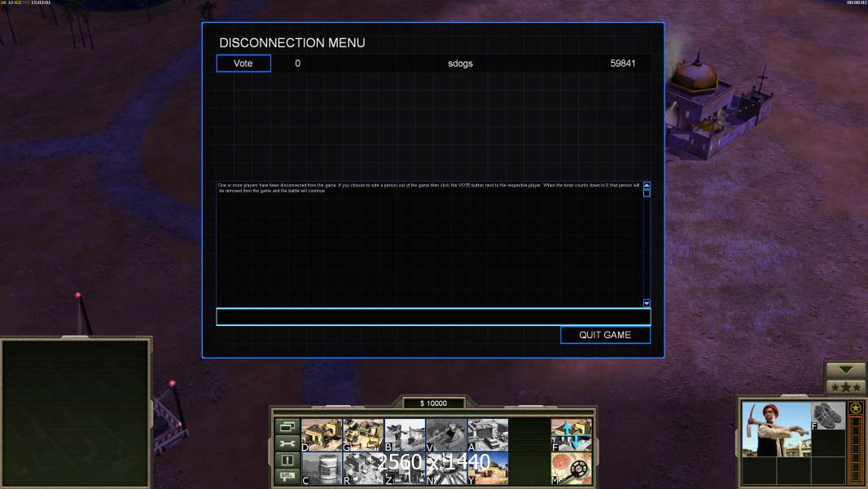Build structure with hotkey D icon
This screenshot has height=489, width=868.
[322, 434]
